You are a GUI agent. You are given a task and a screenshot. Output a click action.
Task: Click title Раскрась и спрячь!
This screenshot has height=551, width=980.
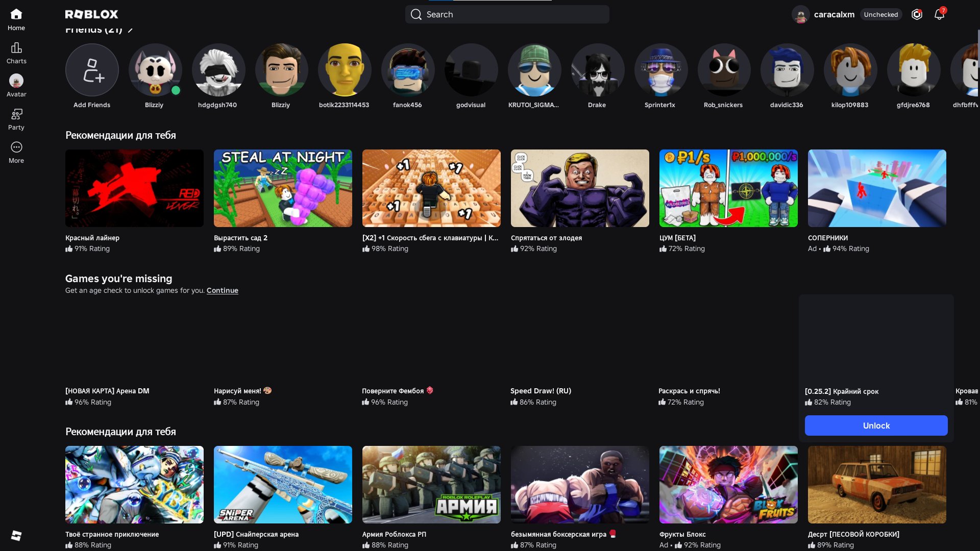[x=689, y=391]
